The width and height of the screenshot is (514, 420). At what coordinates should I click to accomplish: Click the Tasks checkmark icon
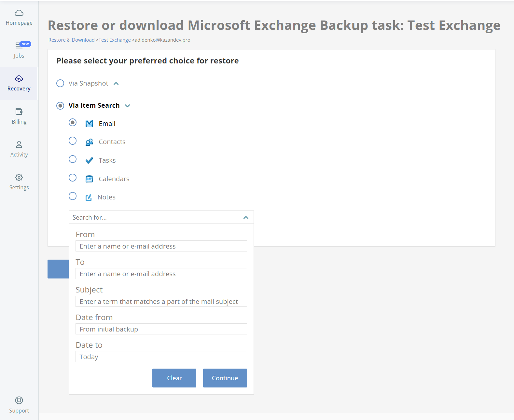[x=89, y=160]
